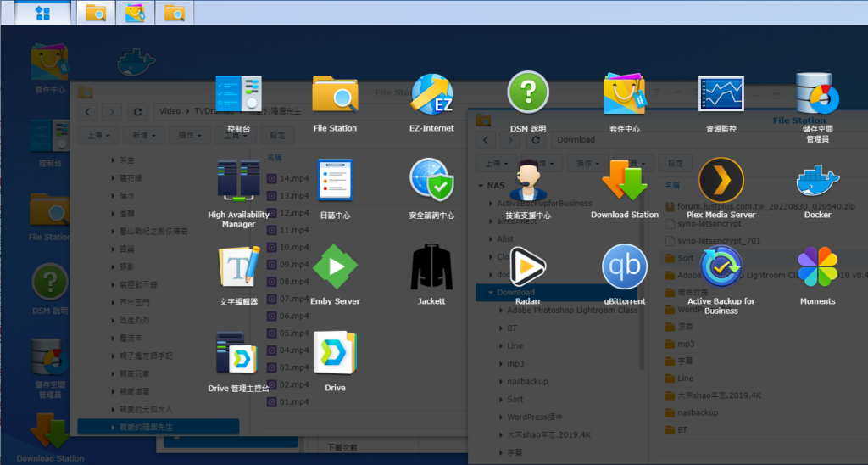This screenshot has height=465, width=868.
Task: Open 儲存空間管理員 in the main menu grid
Action: 818,93
